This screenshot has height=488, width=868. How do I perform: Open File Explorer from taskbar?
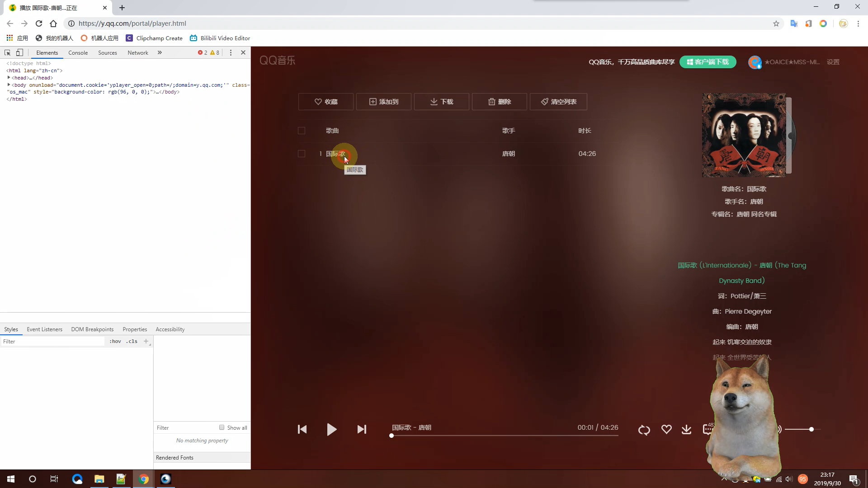pos(99,479)
